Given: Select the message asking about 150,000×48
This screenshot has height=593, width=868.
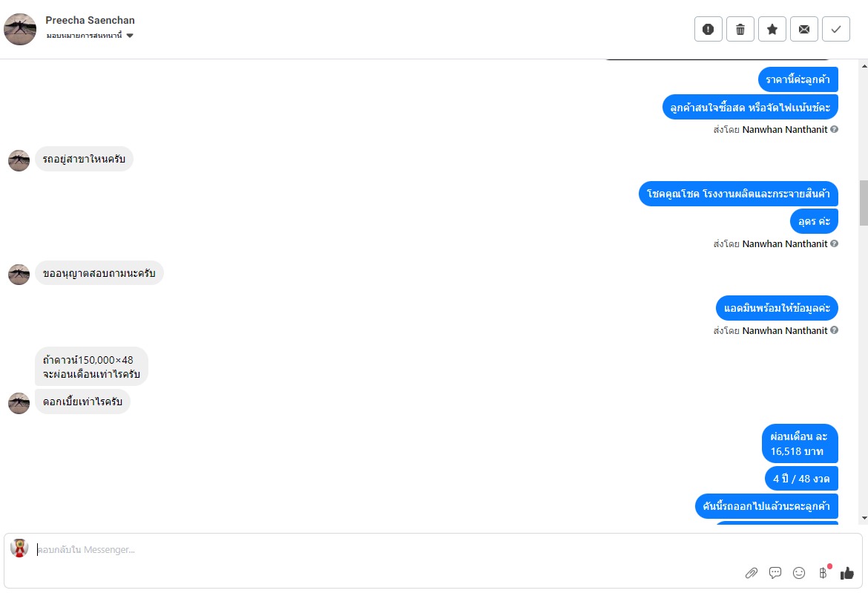Looking at the screenshot, I should [91, 367].
